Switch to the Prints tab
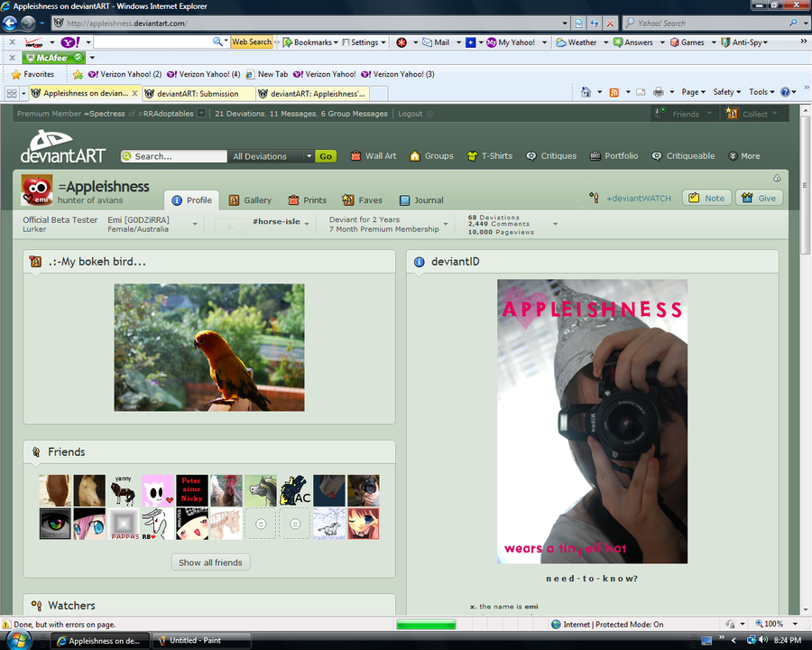812x650 pixels. (308, 200)
